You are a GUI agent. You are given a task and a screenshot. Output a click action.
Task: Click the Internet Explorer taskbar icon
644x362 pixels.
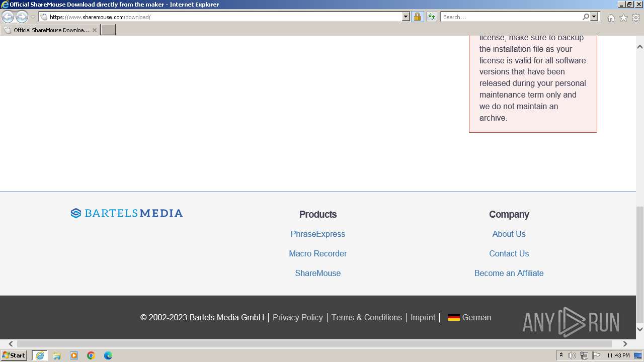(x=40, y=355)
